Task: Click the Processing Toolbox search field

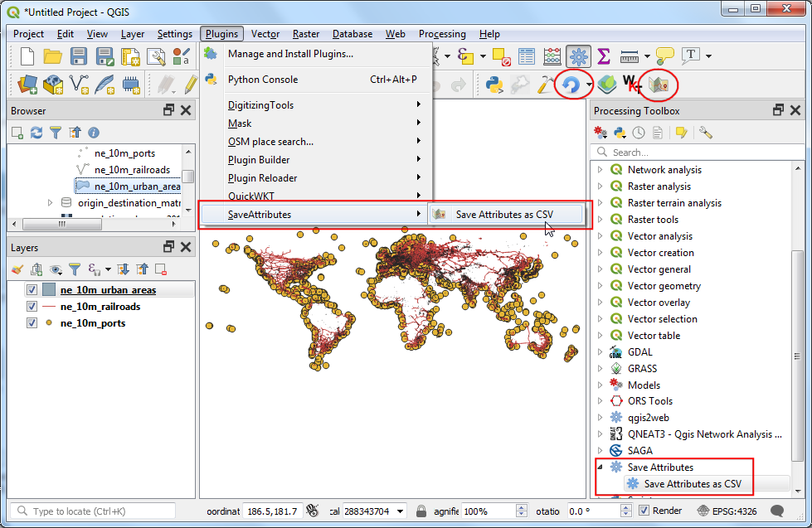Action: (697, 153)
